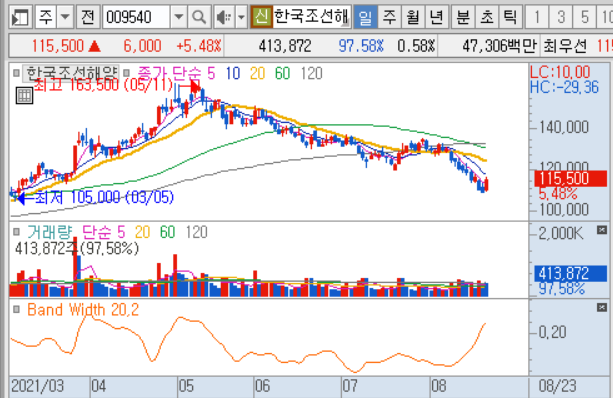613x398 pixels.
Task: Toggle the square marker beside 종가 단순
Action: coord(126,73)
